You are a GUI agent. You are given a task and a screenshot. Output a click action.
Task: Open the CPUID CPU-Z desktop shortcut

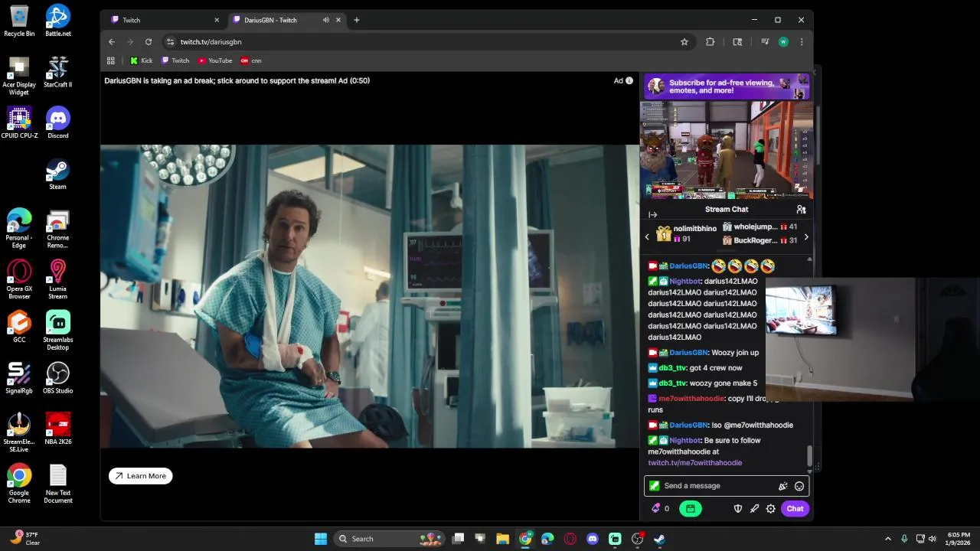pyautogui.click(x=19, y=122)
